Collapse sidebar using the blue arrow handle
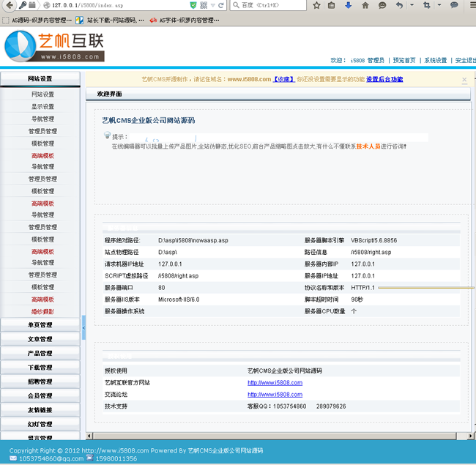476x465 pixels. coord(83,327)
